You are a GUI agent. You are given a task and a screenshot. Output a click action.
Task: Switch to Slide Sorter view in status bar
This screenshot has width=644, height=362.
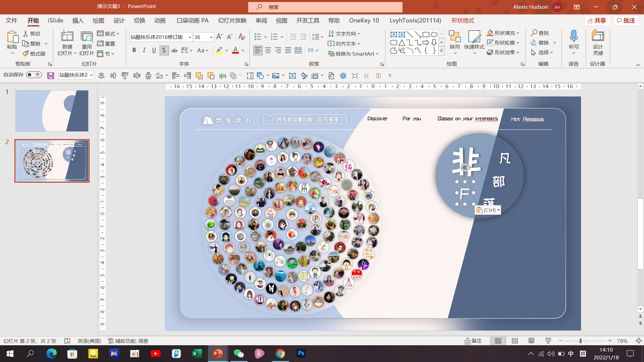click(515, 341)
